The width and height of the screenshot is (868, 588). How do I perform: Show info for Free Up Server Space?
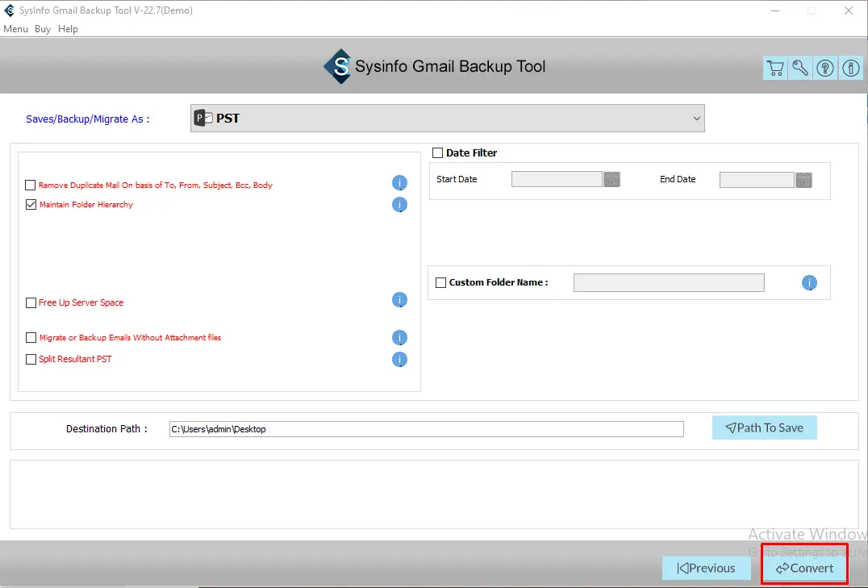(x=399, y=300)
